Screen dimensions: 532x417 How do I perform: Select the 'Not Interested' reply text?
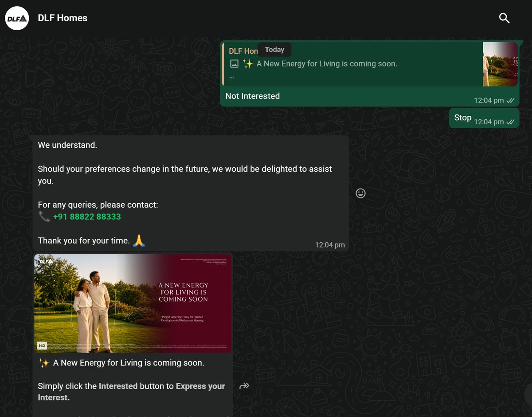[253, 96]
